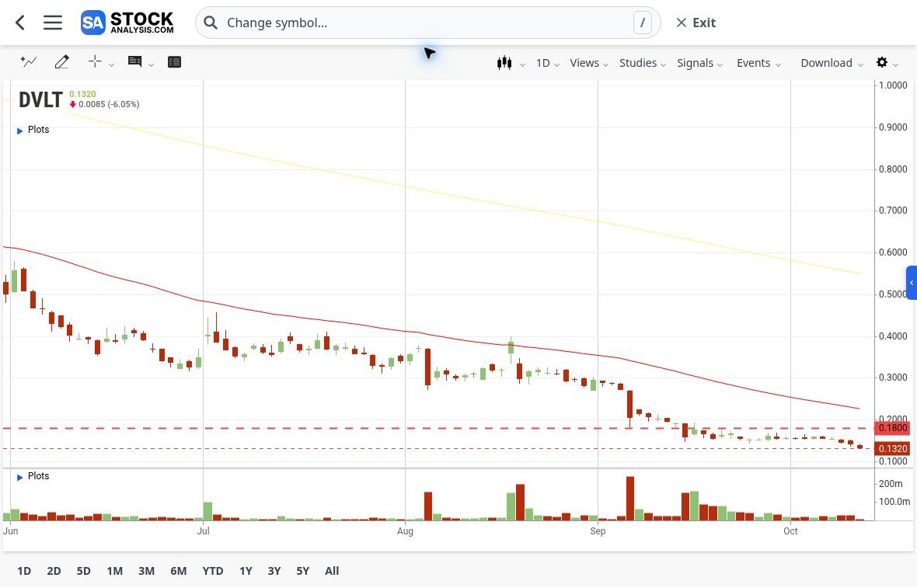
Task: Click the Sep date axis label
Action: coord(598,531)
